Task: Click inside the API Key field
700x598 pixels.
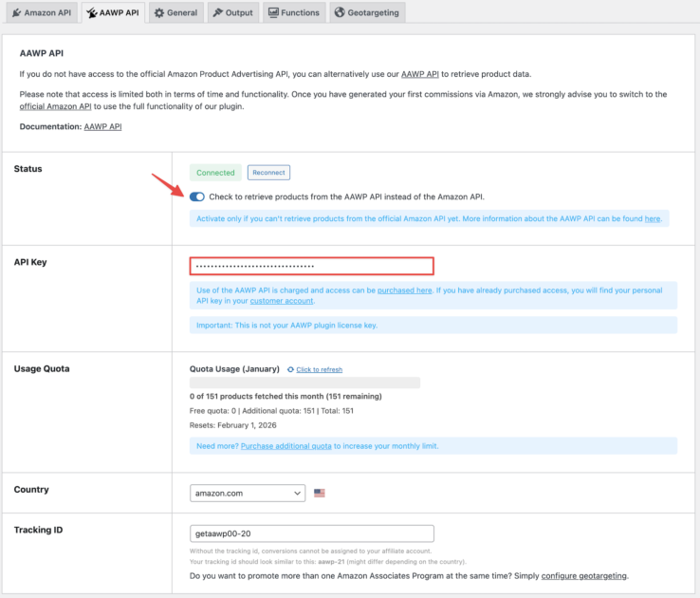Action: pos(312,266)
